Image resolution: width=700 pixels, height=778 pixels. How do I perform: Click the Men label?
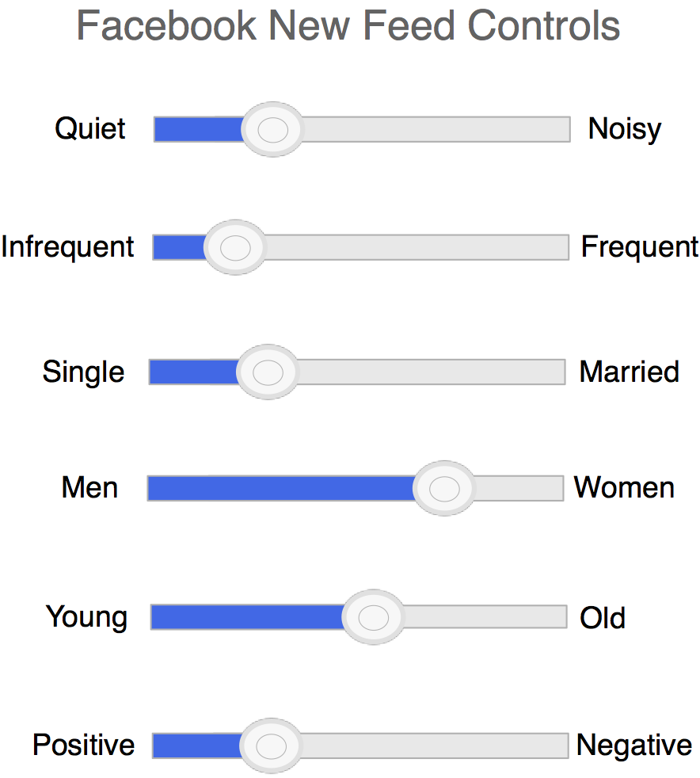click(x=89, y=488)
